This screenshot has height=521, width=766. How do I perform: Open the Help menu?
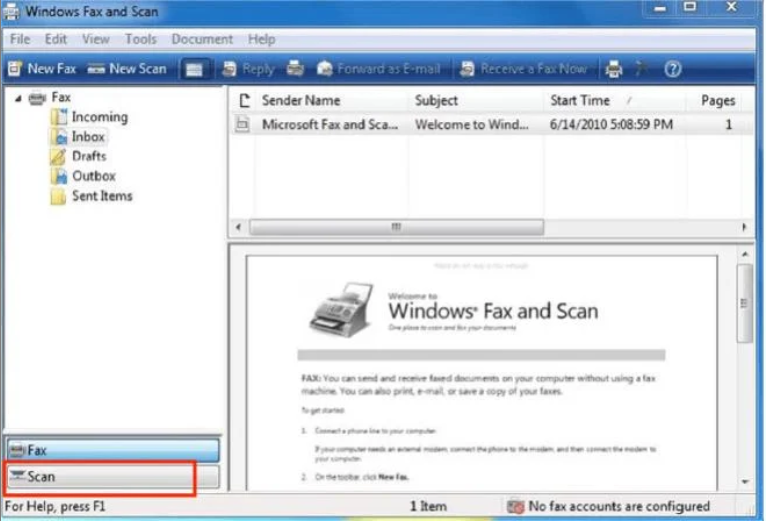coord(261,39)
